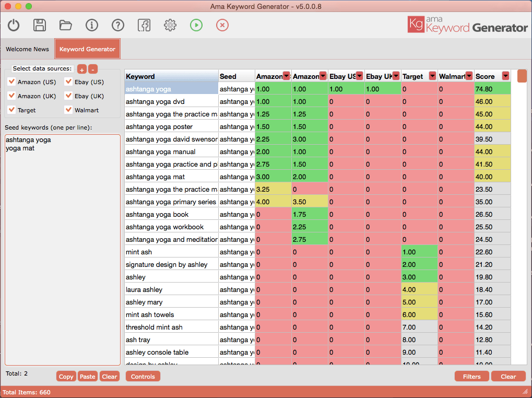Screen dimensions: 532x398
Task: Open the Score column dropdown arrow
Action: [506, 76]
